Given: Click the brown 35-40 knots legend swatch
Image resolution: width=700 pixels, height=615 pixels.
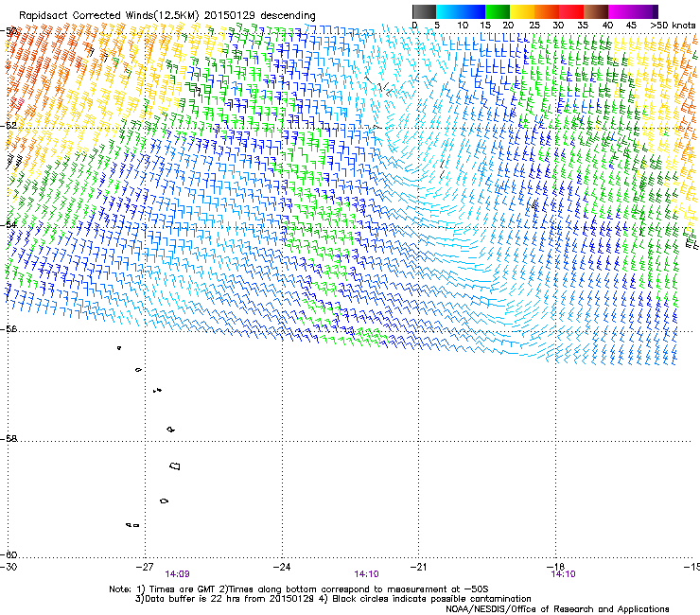Looking at the screenshot, I should click(x=596, y=11).
